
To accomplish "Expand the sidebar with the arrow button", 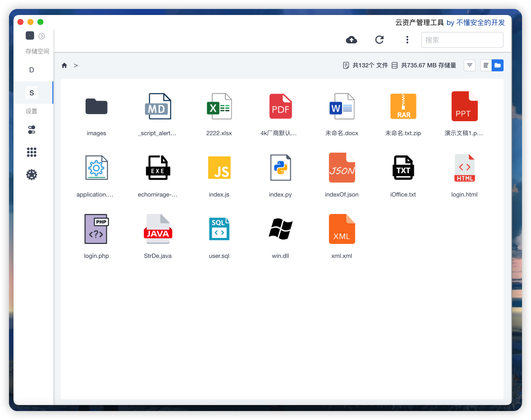I will (x=41, y=36).
